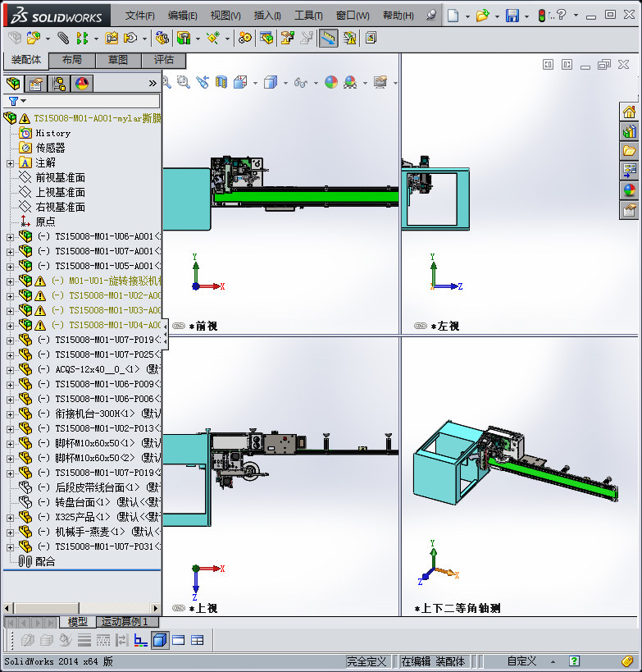Viewport: 642px width, 672px height.
Task: Click the Hide/Show Items glasses icon
Action: tap(301, 82)
